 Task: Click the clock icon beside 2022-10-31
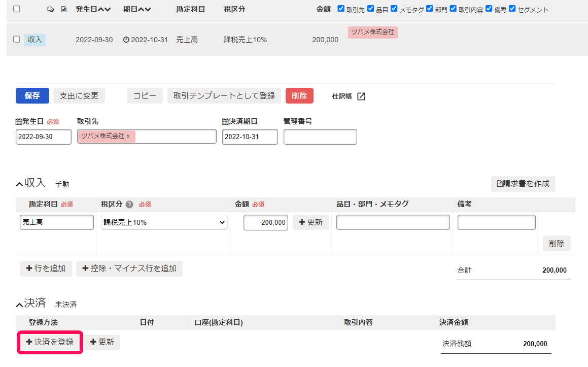126,40
